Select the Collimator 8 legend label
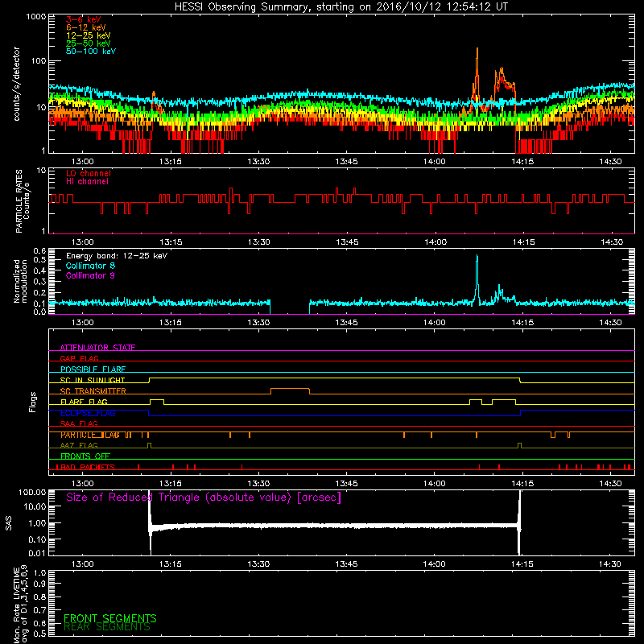Image resolution: width=644 pixels, height=644 pixels. tap(90, 266)
